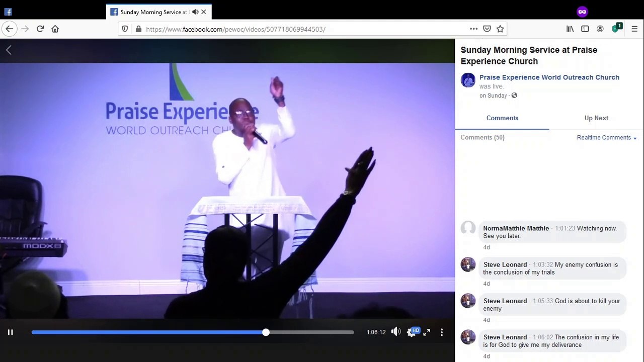Click Steve Leonard's avatar on 'God is about' comment
This screenshot has height=362, width=644.
pos(468,301)
